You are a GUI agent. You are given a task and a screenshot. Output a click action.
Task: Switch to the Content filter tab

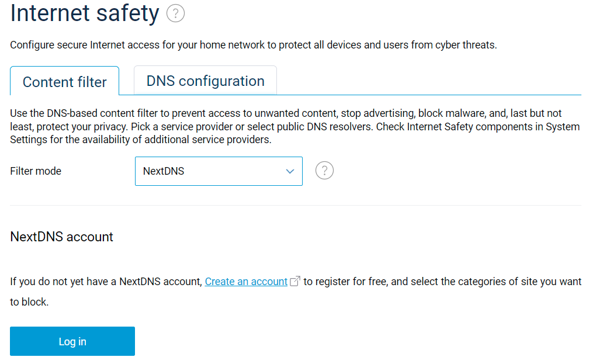click(x=64, y=82)
